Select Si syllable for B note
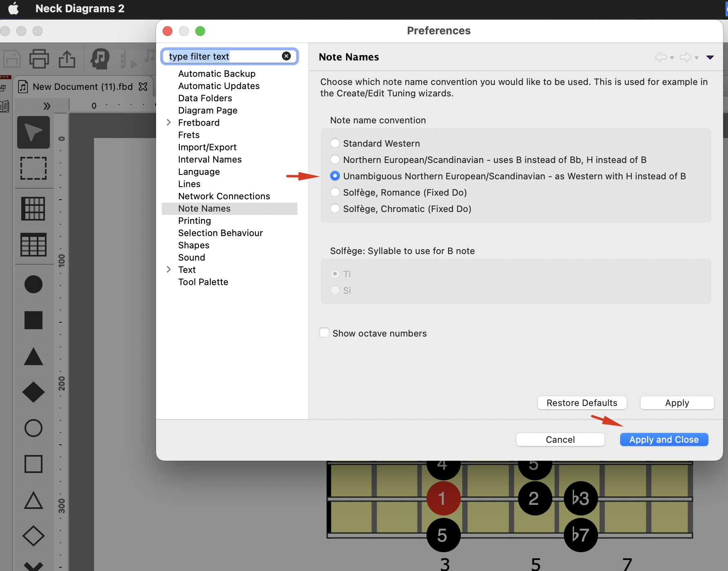This screenshot has width=728, height=571. pyautogui.click(x=335, y=290)
